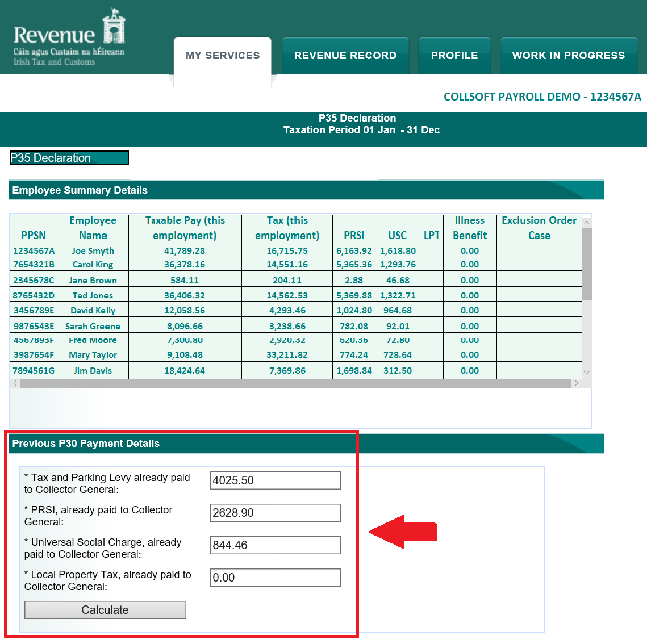Open the My Services tab

pyautogui.click(x=223, y=56)
